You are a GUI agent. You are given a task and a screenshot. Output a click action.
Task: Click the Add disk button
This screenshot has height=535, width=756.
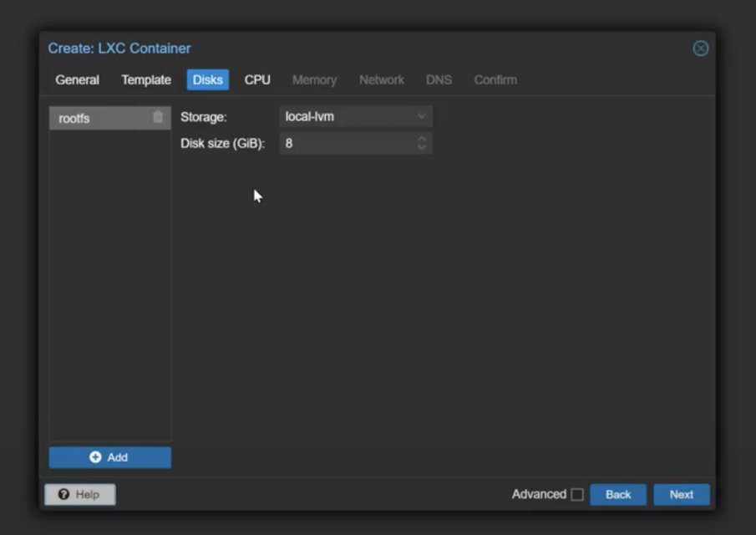click(x=109, y=457)
